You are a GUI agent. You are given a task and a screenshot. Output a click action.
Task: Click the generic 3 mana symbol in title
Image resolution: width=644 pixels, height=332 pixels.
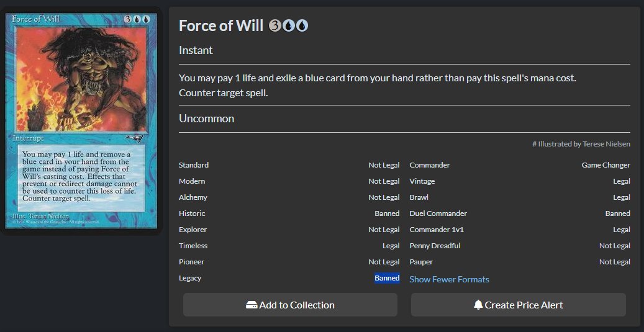coord(274,26)
